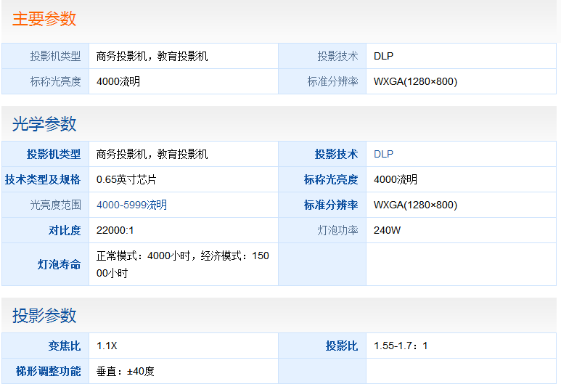Click the 22000:1 contrast ratio value
This screenshot has width=561, height=392.
pos(115,230)
